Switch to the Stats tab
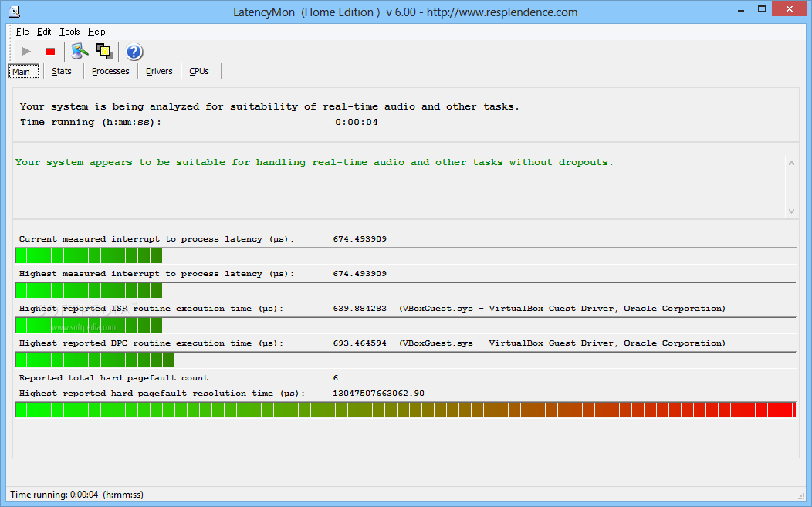The width and height of the screenshot is (812, 507). pos(62,72)
